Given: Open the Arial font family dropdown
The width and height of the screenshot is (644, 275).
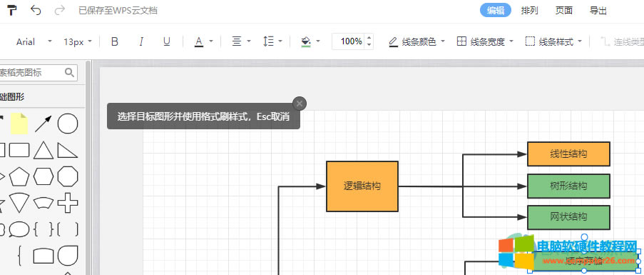Looking at the screenshot, I should pyautogui.click(x=34, y=41).
